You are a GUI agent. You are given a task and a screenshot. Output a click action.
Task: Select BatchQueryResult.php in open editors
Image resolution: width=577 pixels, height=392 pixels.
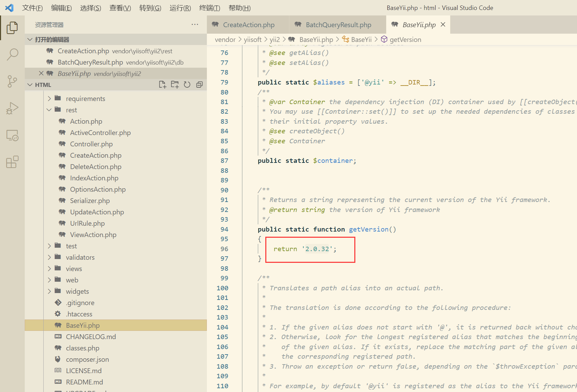(x=116, y=62)
